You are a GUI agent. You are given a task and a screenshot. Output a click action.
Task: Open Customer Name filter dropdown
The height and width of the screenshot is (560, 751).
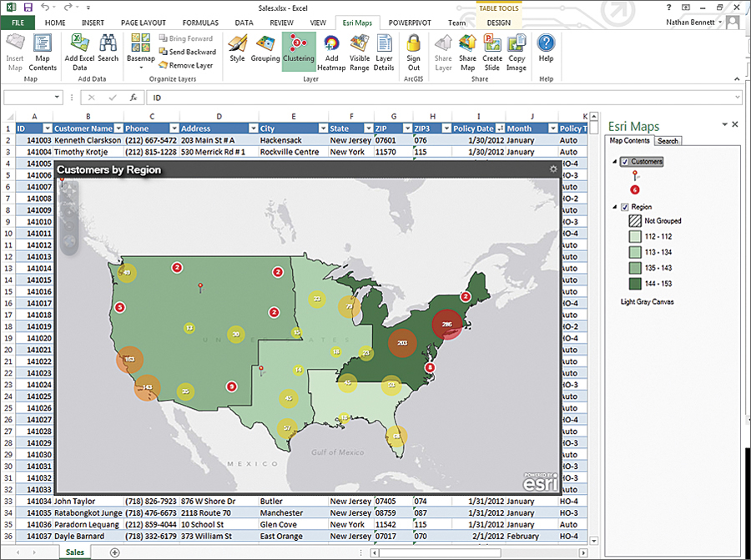coord(118,129)
